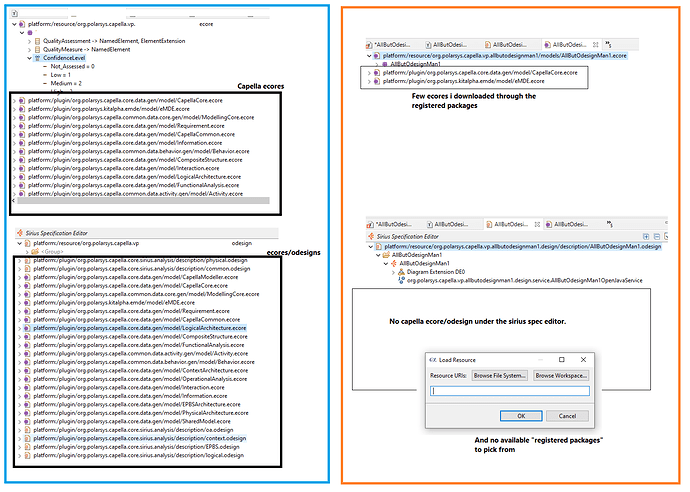Viewport: 690px width, 492px height.
Task: Expand the OperationalAnalysis.ecore resource node
Action: tap(19, 379)
